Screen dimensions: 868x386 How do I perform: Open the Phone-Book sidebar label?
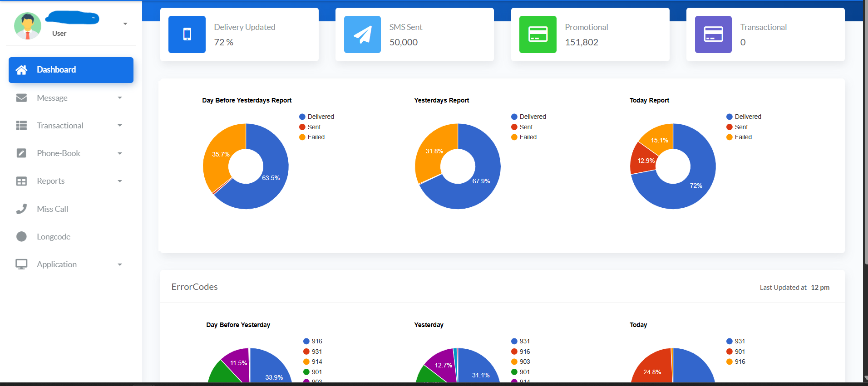click(x=59, y=153)
